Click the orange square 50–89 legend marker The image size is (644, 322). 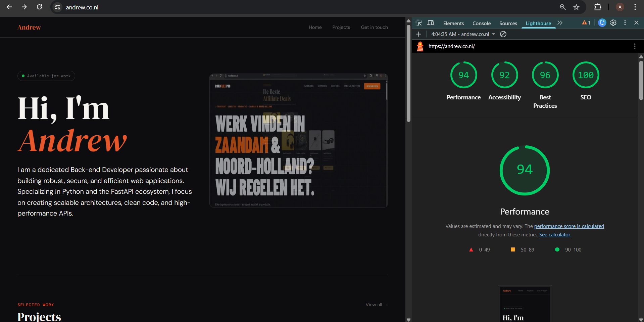click(513, 249)
